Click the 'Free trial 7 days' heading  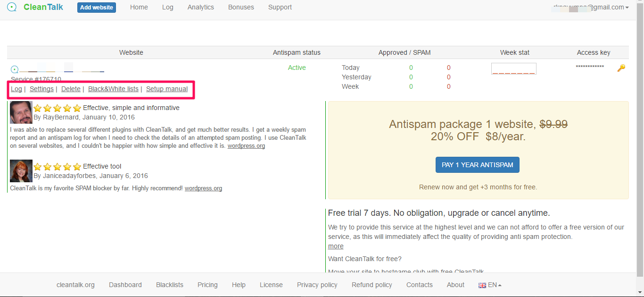[x=439, y=213]
